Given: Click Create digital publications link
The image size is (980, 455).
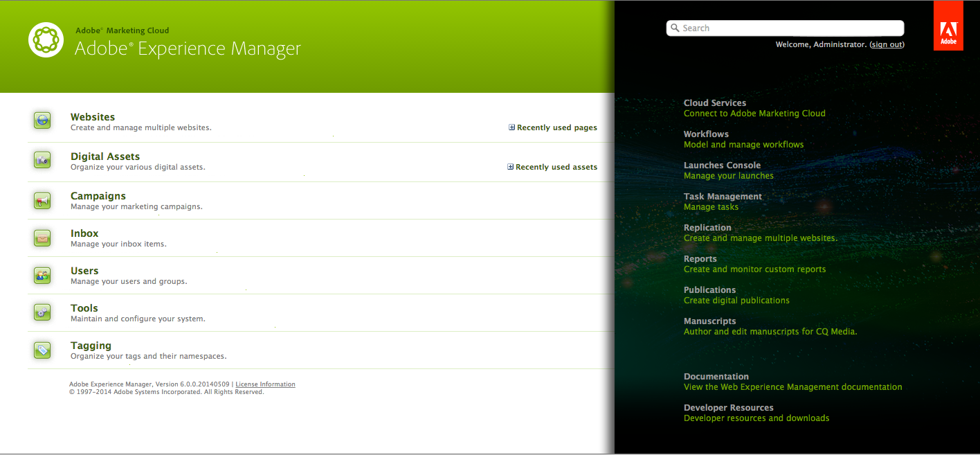Looking at the screenshot, I should [x=736, y=301].
